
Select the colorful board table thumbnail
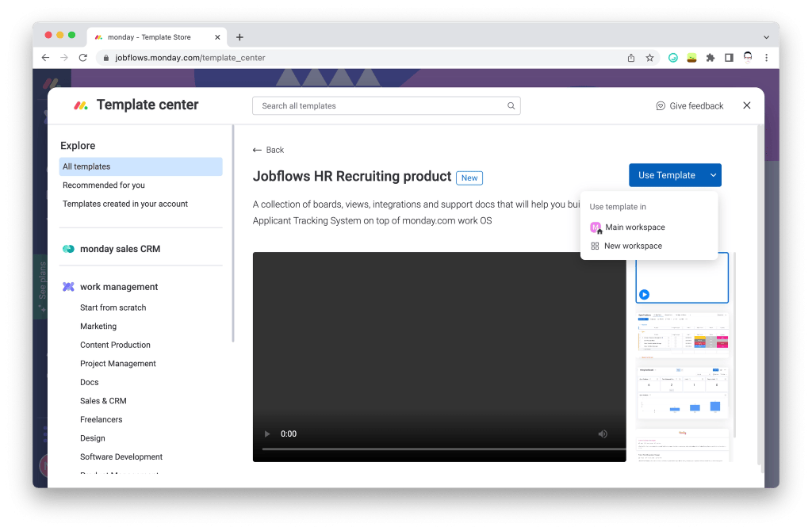pos(682,335)
